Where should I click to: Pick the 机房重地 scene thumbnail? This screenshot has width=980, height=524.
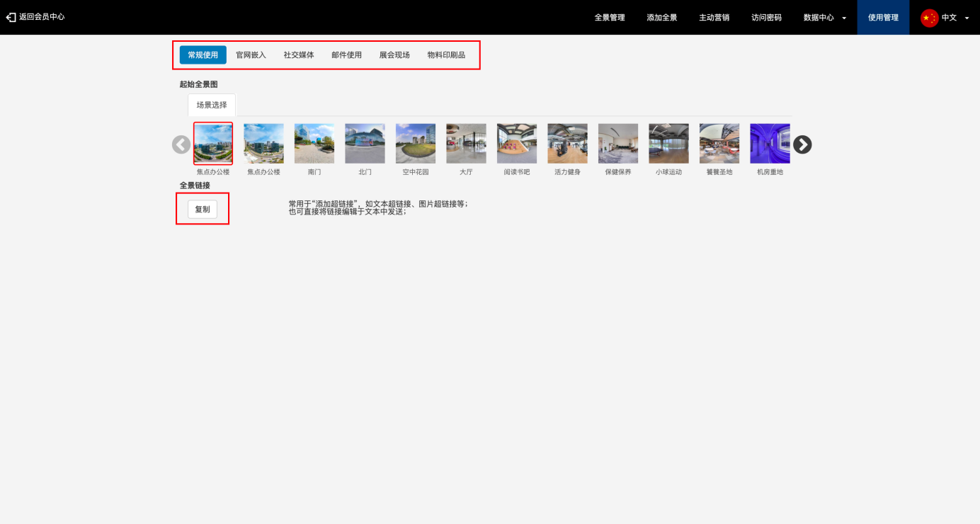point(770,144)
